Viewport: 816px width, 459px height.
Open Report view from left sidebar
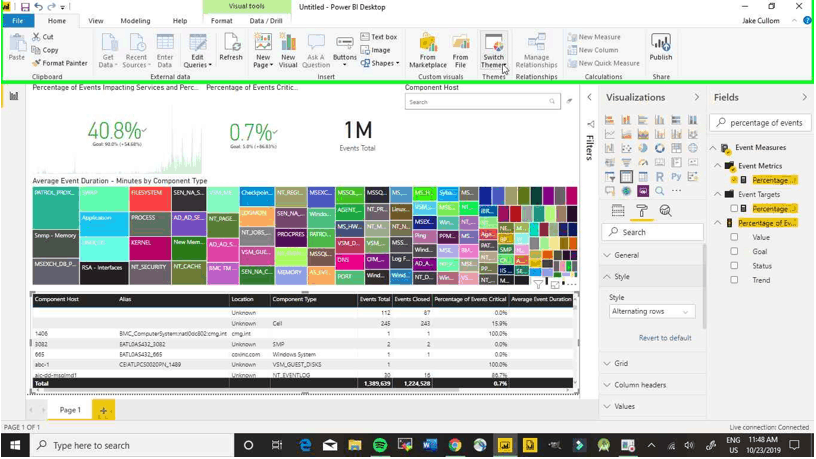14,96
